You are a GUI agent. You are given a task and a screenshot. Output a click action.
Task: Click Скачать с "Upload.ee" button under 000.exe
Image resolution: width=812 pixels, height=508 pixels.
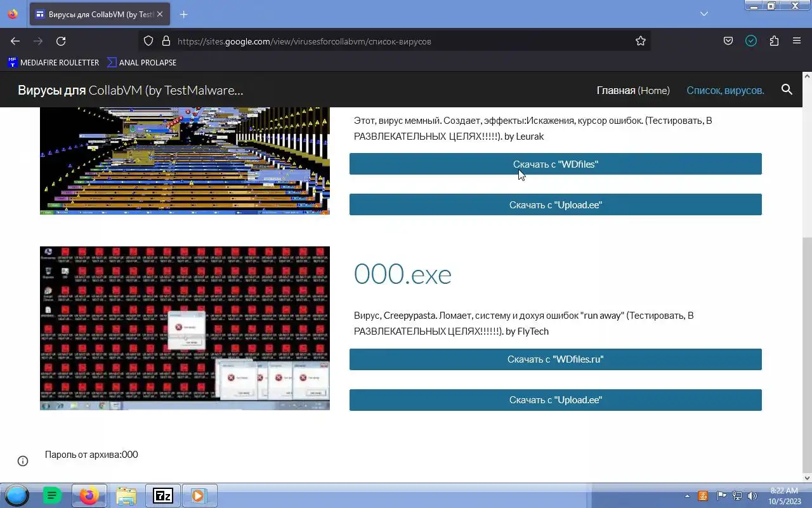pyautogui.click(x=556, y=400)
